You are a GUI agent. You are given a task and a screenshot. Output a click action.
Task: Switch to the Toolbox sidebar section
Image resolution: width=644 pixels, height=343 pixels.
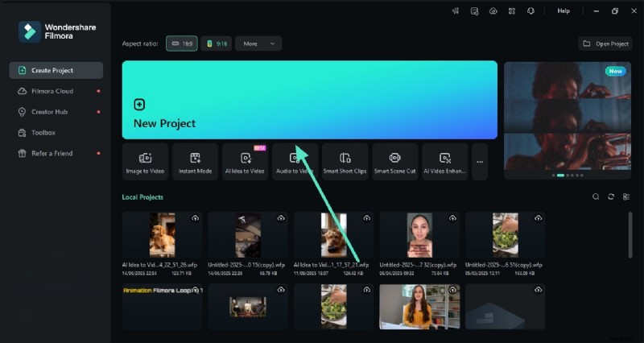coord(43,132)
